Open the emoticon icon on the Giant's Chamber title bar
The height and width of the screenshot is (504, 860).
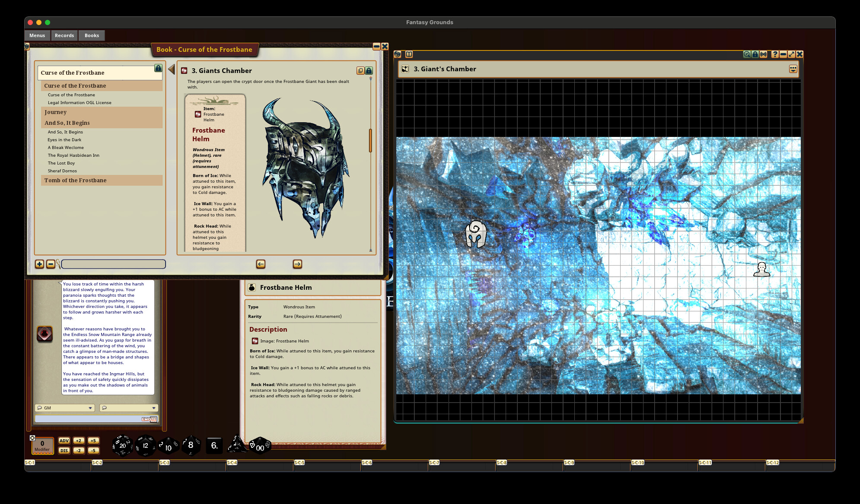(x=793, y=69)
